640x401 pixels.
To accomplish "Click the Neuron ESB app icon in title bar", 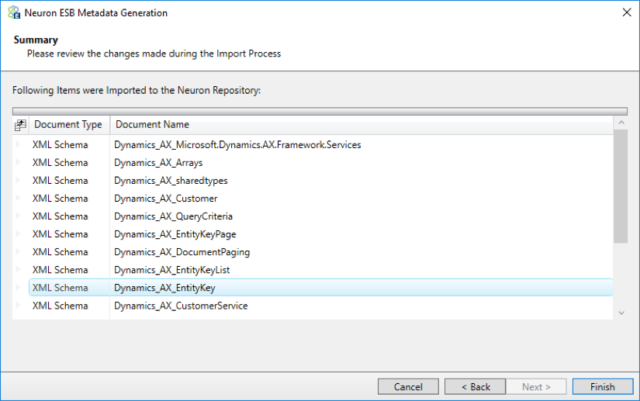I will tap(14, 13).
